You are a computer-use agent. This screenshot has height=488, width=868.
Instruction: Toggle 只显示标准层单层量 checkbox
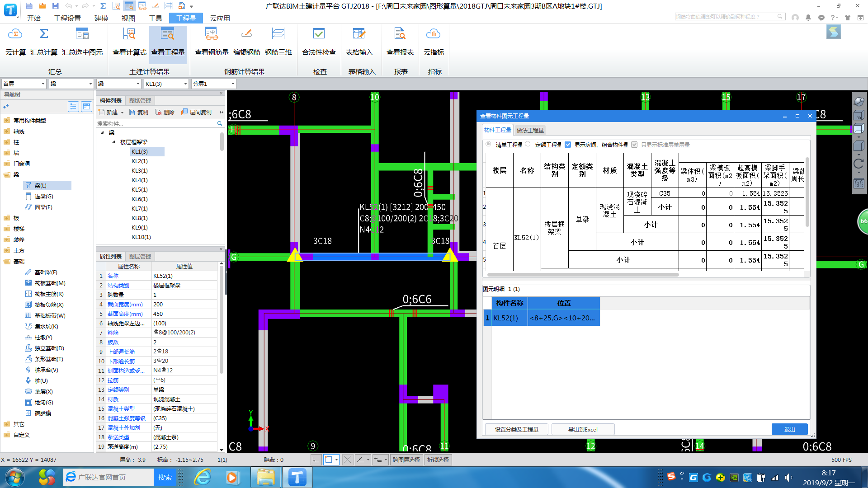[x=634, y=145]
